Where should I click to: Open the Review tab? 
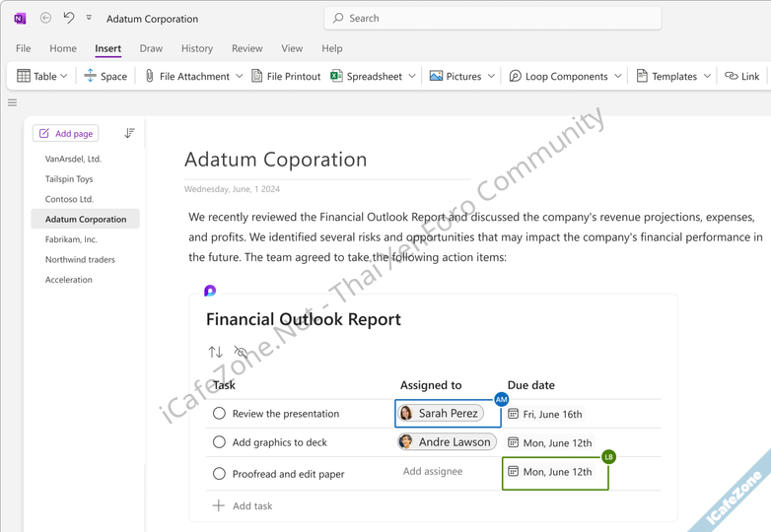point(246,48)
